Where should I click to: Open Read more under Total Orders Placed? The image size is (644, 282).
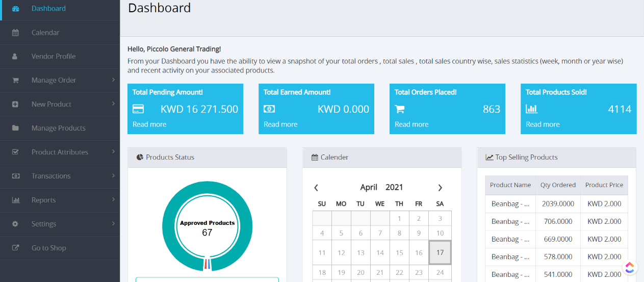coord(411,124)
